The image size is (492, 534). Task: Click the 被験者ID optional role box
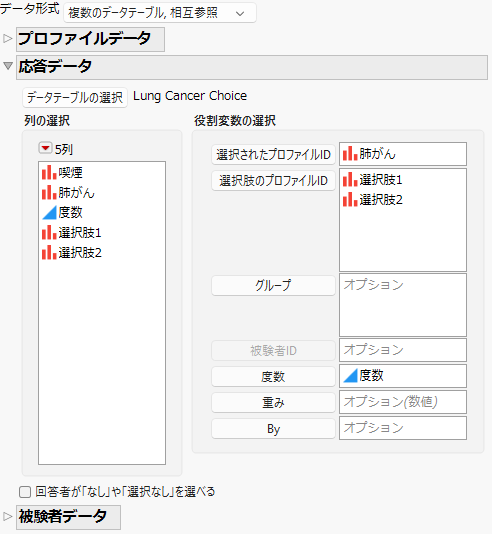[403, 350]
